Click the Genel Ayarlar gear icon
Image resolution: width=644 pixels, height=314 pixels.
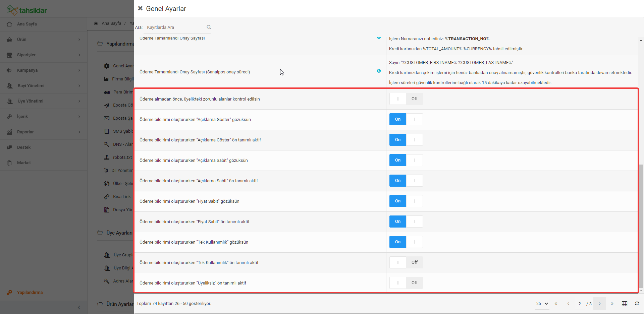pos(107,66)
